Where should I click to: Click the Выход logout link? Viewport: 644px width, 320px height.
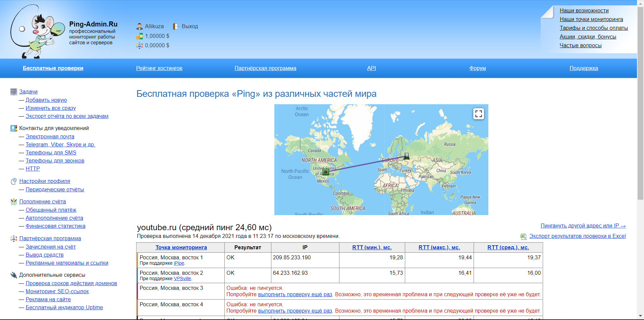point(190,26)
